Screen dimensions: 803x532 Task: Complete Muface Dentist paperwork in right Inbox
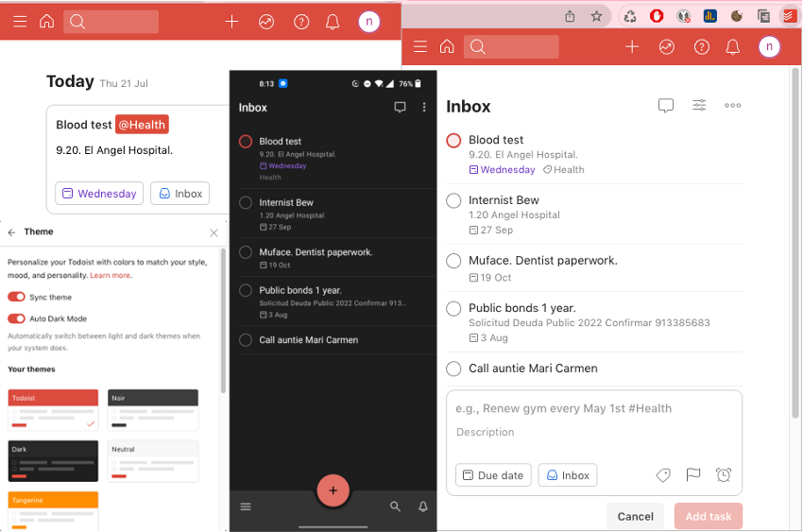(x=453, y=261)
